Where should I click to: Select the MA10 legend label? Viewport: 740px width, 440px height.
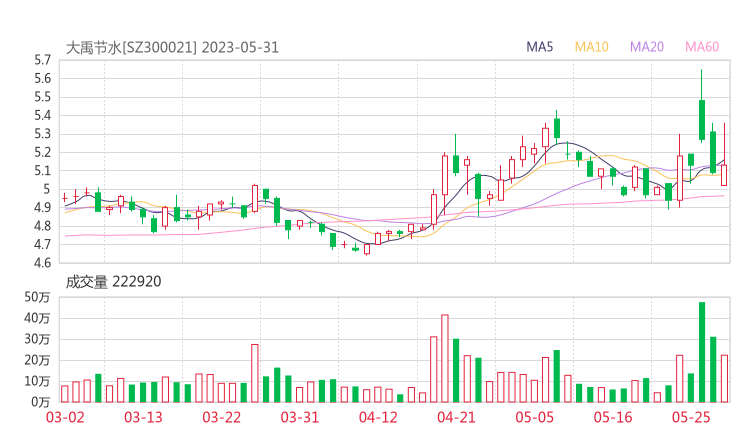[x=591, y=47]
